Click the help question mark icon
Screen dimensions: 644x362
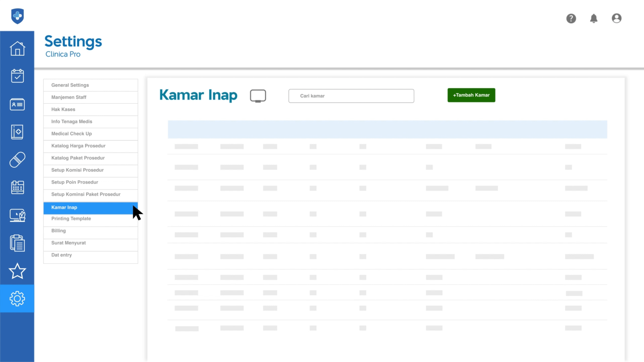pyautogui.click(x=571, y=18)
